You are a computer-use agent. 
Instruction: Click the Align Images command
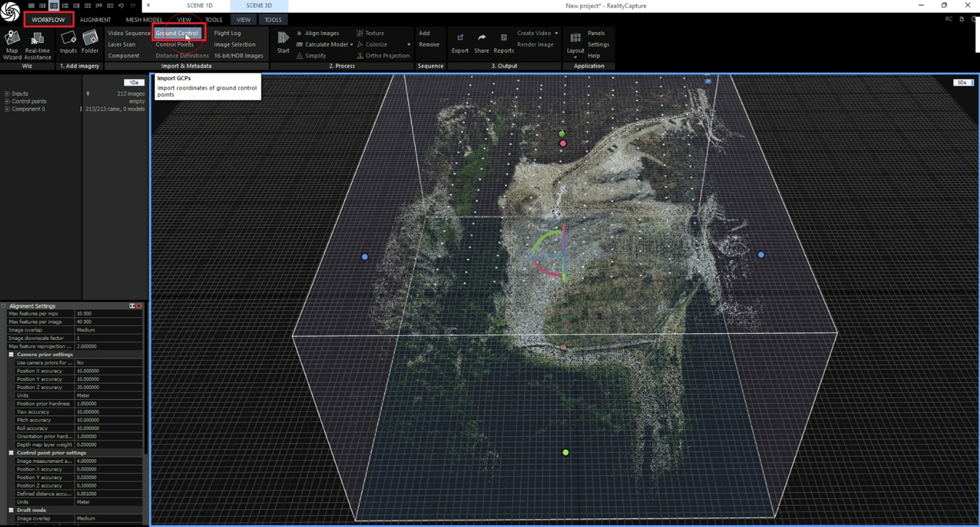(x=321, y=33)
